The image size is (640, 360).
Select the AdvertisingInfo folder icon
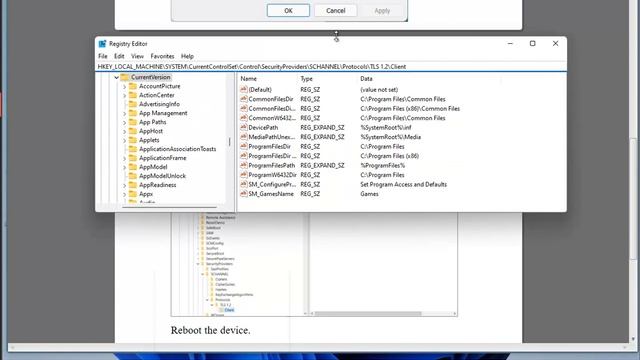coord(133,104)
